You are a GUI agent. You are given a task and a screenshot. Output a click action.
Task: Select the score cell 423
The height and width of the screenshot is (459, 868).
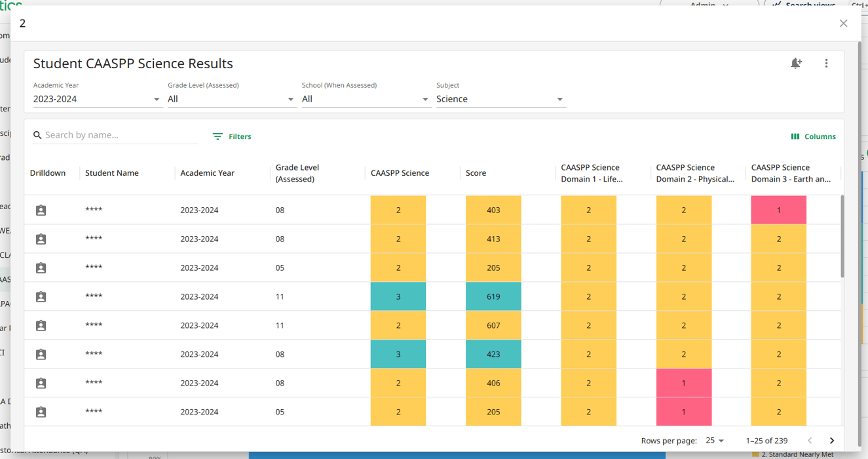coord(493,355)
